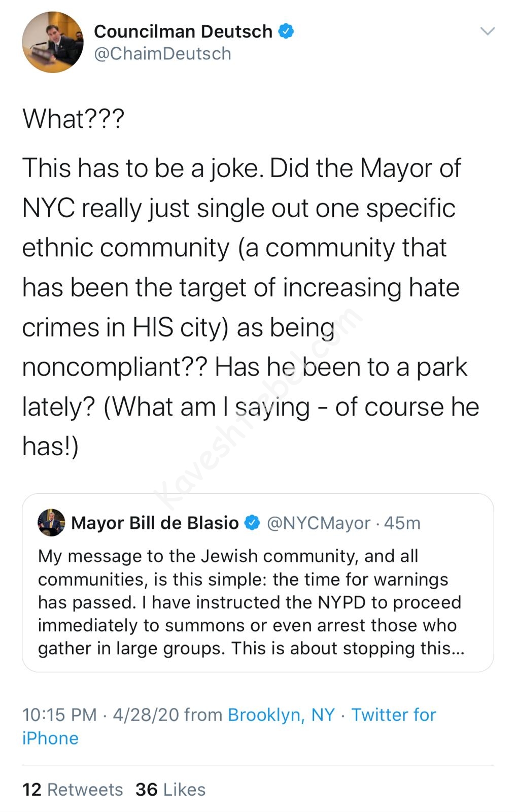View the 36 Likes list
This screenshot has width=516, height=812.
(170, 789)
